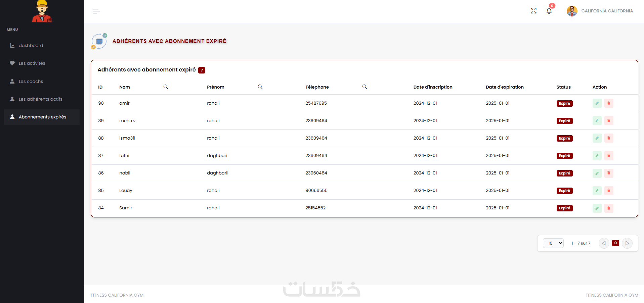Click the Status column header
The image size is (644, 303).
(x=563, y=87)
